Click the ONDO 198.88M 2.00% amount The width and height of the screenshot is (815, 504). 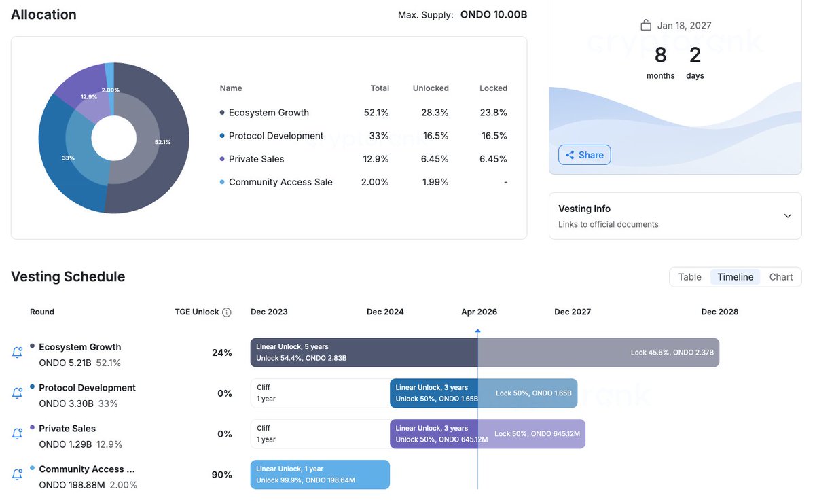(x=88, y=486)
